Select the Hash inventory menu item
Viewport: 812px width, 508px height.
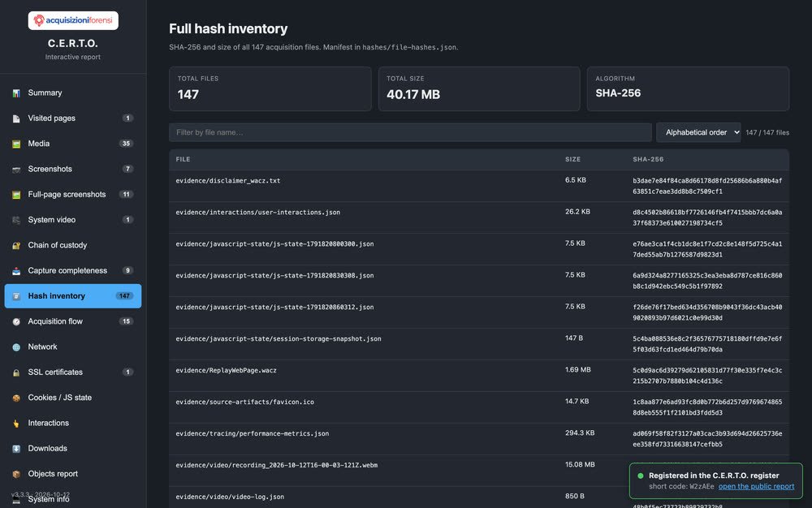pyautogui.click(x=73, y=296)
